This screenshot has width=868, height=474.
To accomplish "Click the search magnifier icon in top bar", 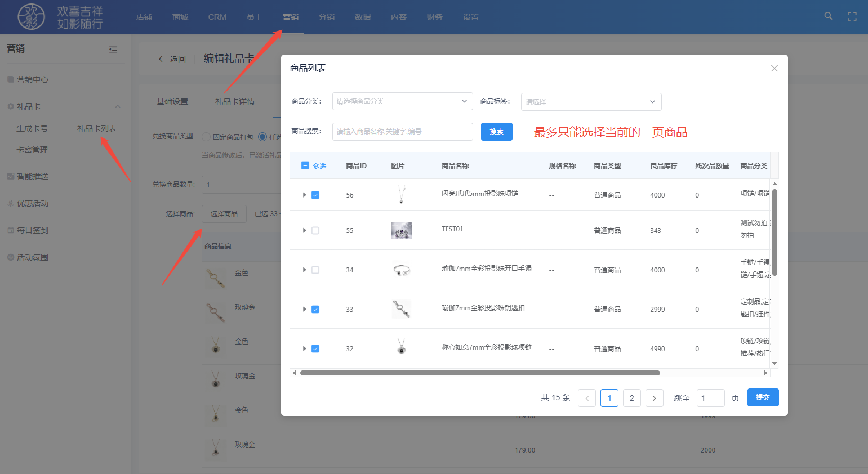I will pyautogui.click(x=828, y=16).
